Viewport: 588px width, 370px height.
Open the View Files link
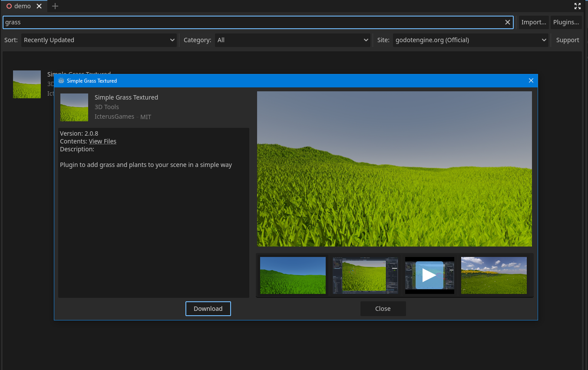pyautogui.click(x=102, y=141)
